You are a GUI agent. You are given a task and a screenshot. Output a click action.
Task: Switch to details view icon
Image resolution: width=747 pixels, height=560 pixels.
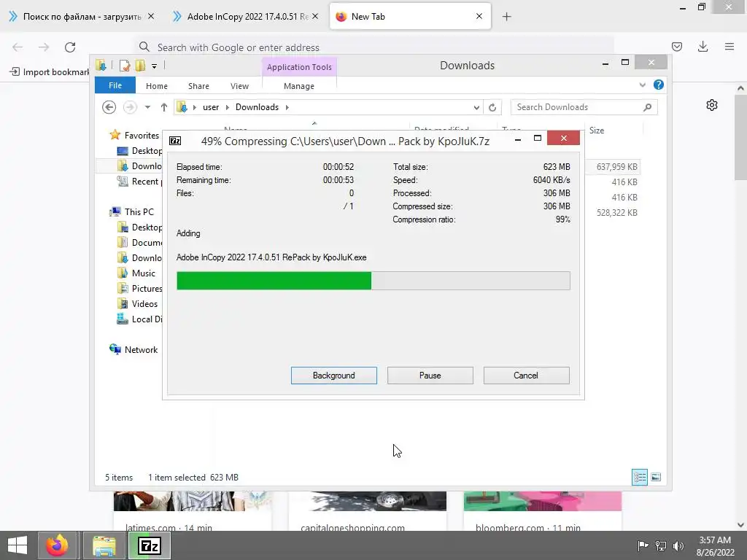tap(639, 477)
